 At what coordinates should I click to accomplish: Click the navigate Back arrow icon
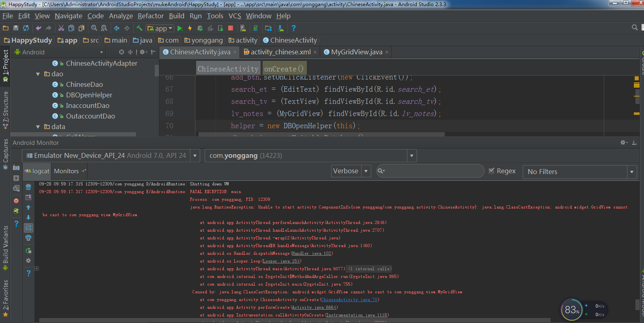coord(117,28)
